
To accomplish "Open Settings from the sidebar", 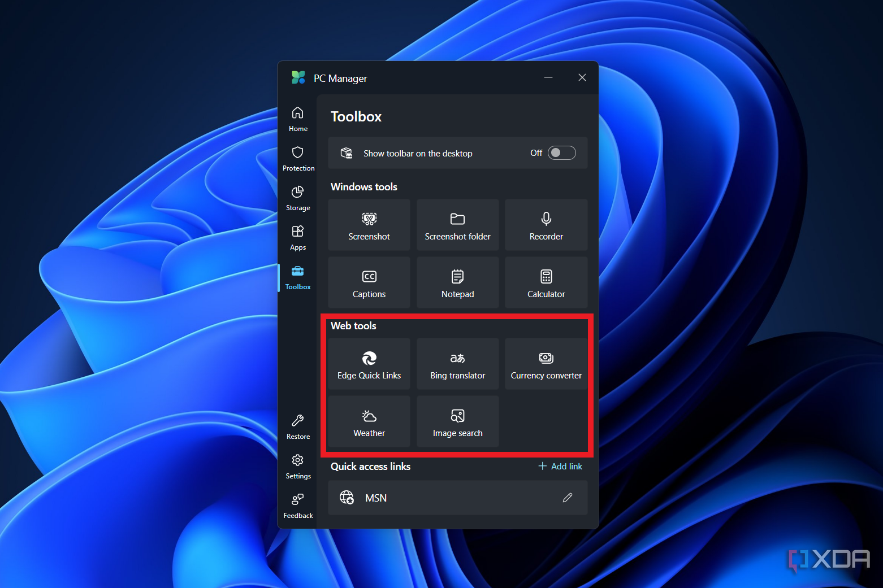I will tap(298, 467).
